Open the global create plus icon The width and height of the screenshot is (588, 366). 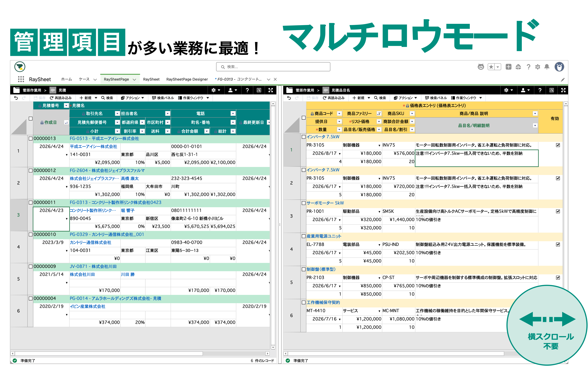(508, 67)
